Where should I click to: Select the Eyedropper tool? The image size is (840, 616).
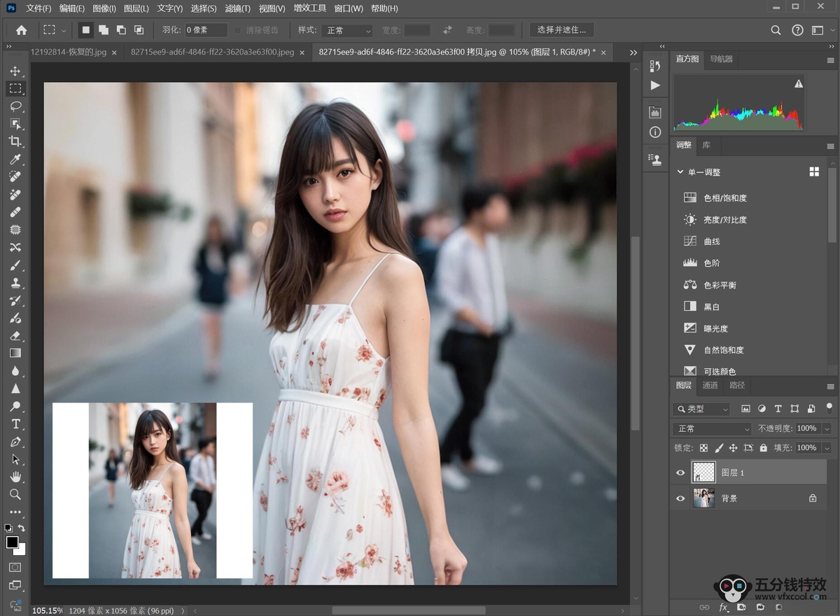(15, 160)
